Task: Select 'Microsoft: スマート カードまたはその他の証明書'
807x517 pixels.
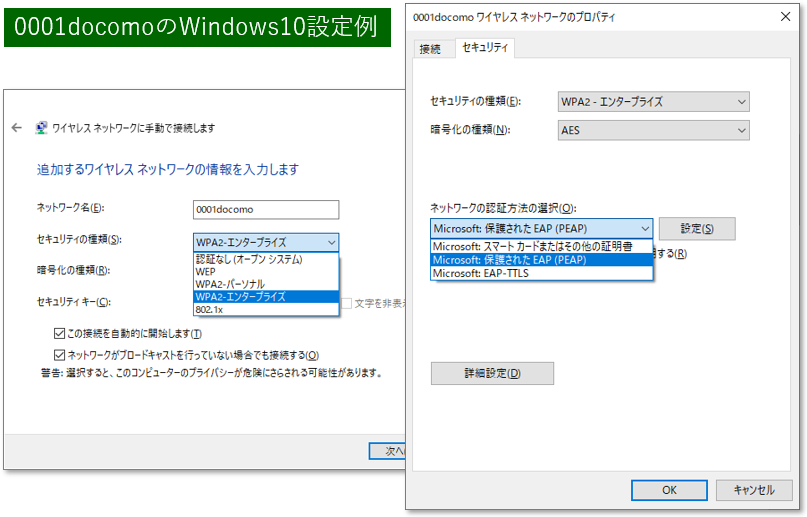Action: [541, 246]
